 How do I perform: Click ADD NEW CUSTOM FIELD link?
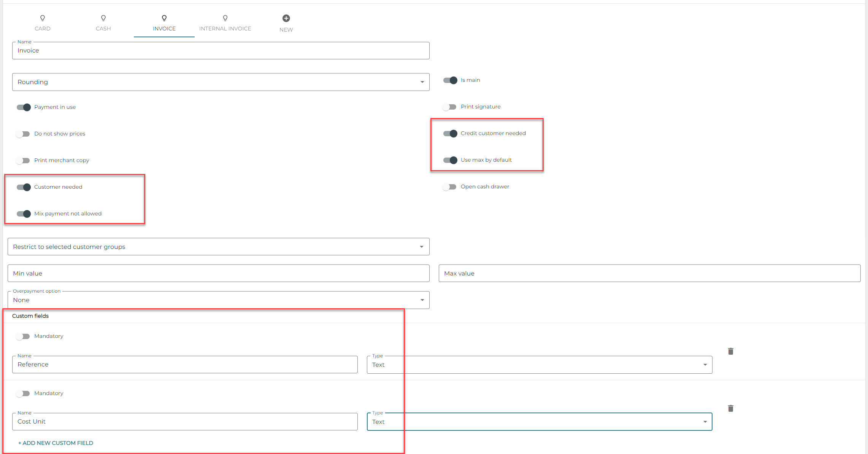click(x=56, y=443)
